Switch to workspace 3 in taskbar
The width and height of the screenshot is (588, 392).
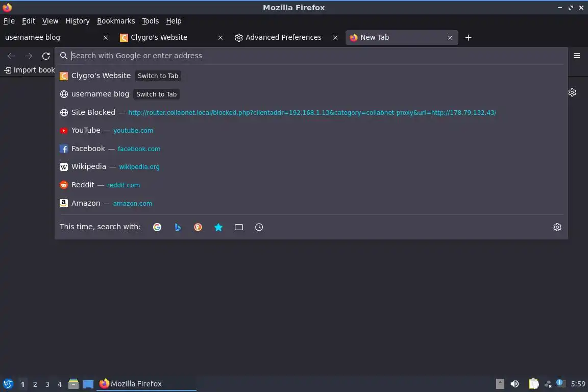point(47,384)
